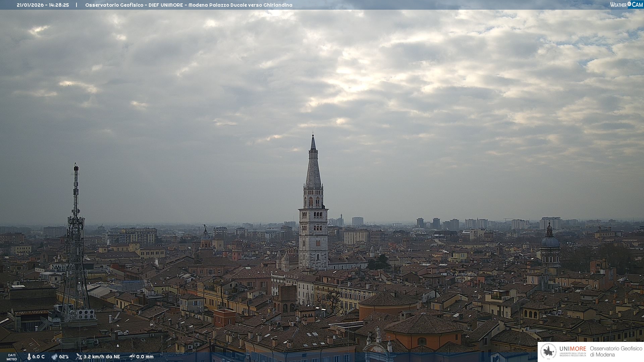Click the UNIMORE horseman seal logo
The image size is (644, 362).
point(548,352)
